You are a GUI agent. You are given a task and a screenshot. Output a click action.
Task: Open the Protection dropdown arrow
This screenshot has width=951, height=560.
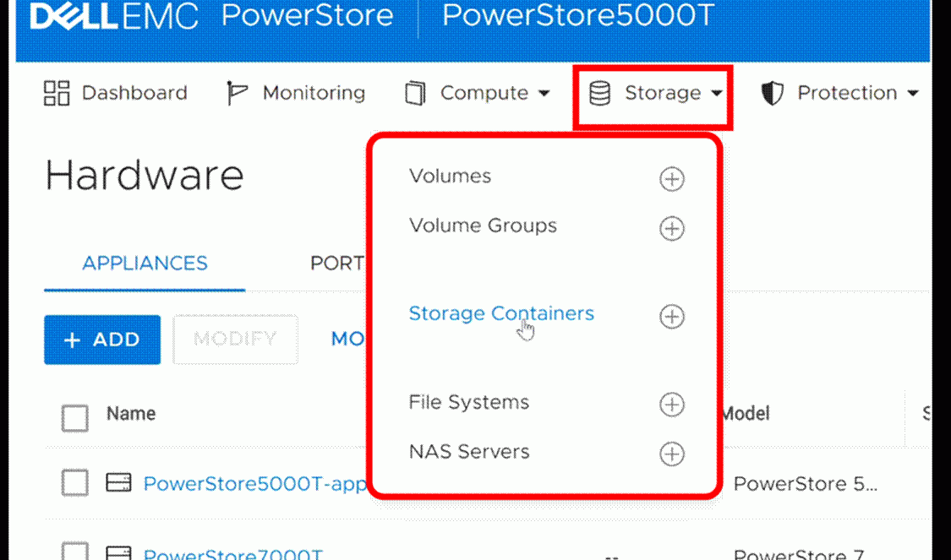[913, 93]
